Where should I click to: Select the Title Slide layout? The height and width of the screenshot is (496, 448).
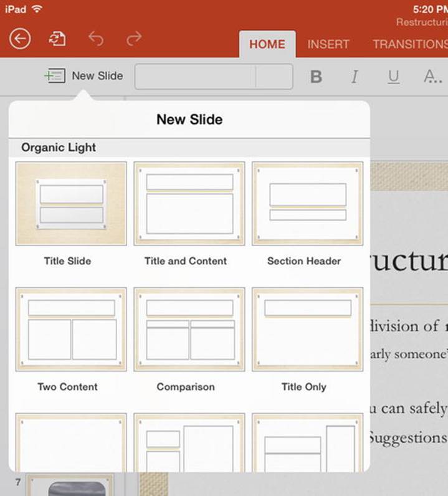point(71,204)
